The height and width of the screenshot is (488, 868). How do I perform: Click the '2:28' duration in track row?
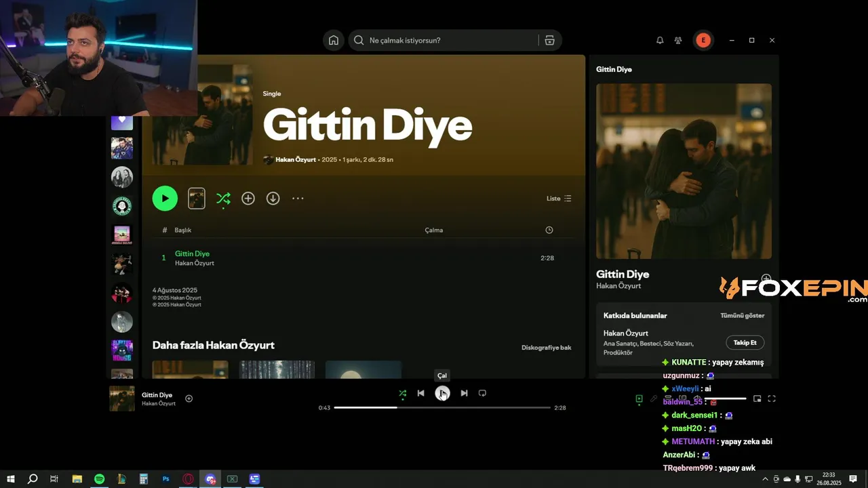coord(547,258)
